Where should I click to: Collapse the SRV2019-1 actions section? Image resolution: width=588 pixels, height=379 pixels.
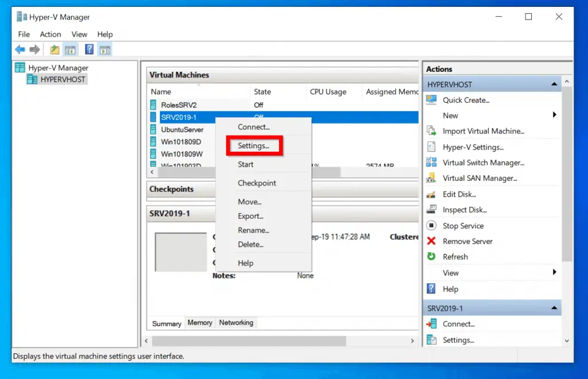tap(554, 308)
